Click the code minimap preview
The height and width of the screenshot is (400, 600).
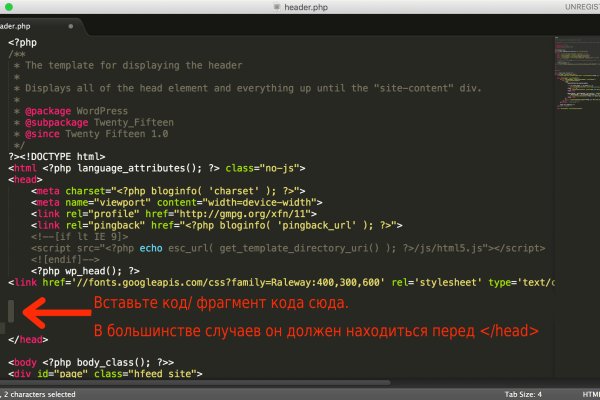pyautogui.click(x=574, y=80)
